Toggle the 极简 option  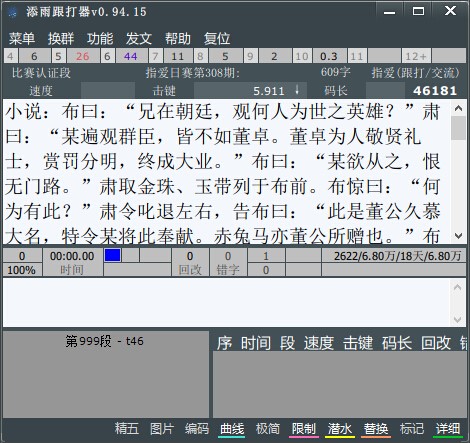click(268, 429)
